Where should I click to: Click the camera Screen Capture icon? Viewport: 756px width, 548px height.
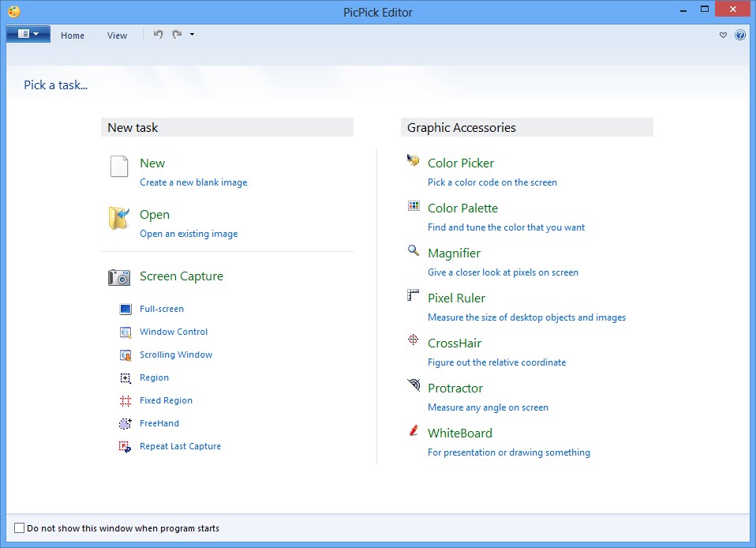[x=119, y=277]
